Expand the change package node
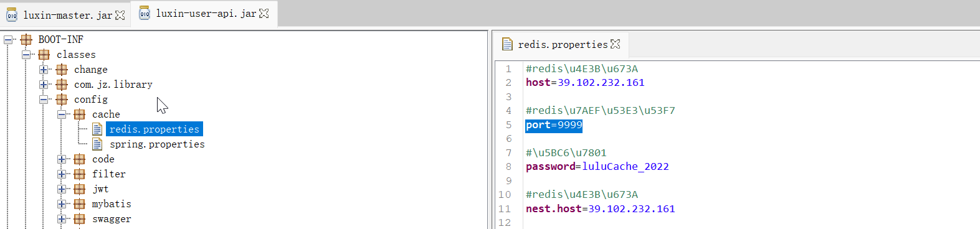This screenshot has height=229, width=980. (x=44, y=70)
